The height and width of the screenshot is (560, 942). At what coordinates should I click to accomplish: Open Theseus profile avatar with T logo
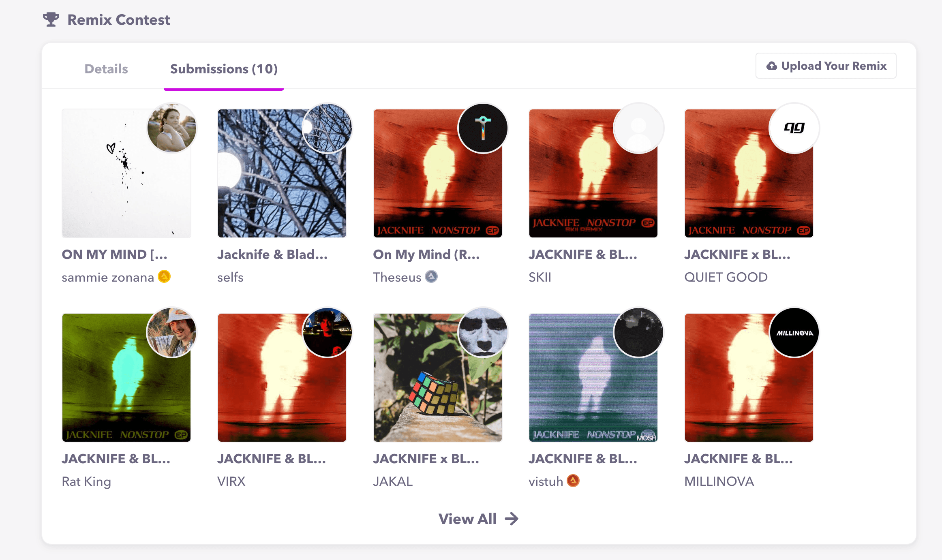tap(483, 128)
